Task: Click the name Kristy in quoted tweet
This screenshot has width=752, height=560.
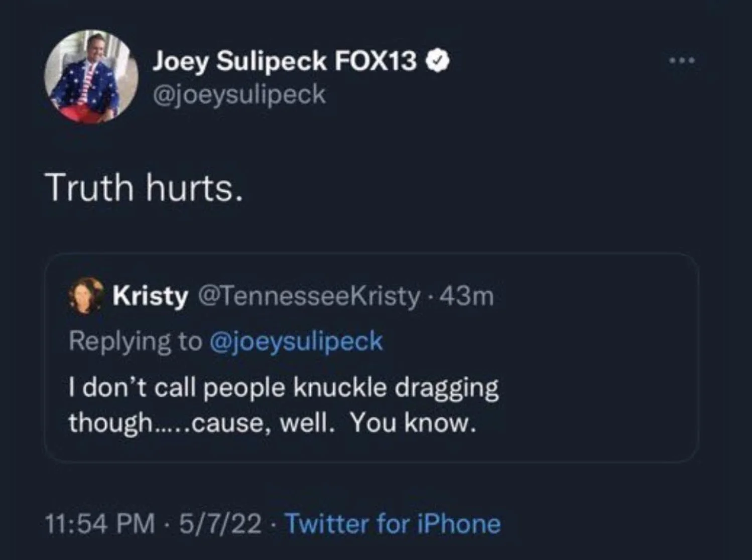Action: [150, 296]
